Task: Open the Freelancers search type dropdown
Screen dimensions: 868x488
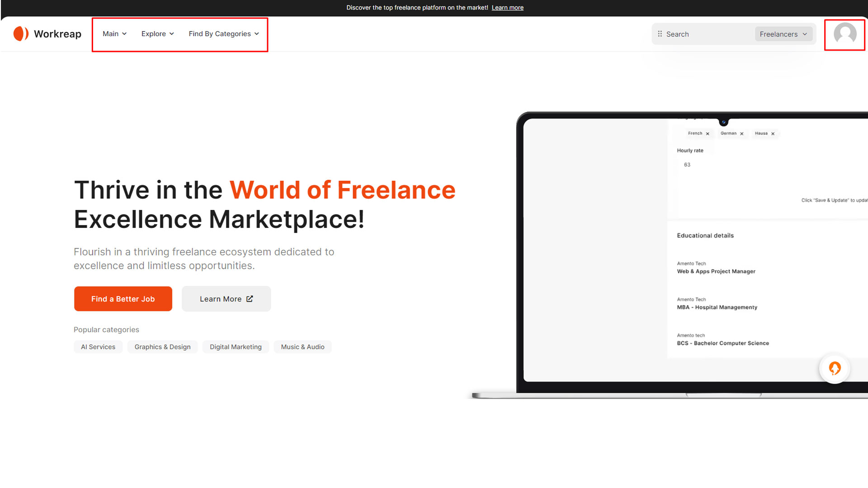Action: point(783,34)
